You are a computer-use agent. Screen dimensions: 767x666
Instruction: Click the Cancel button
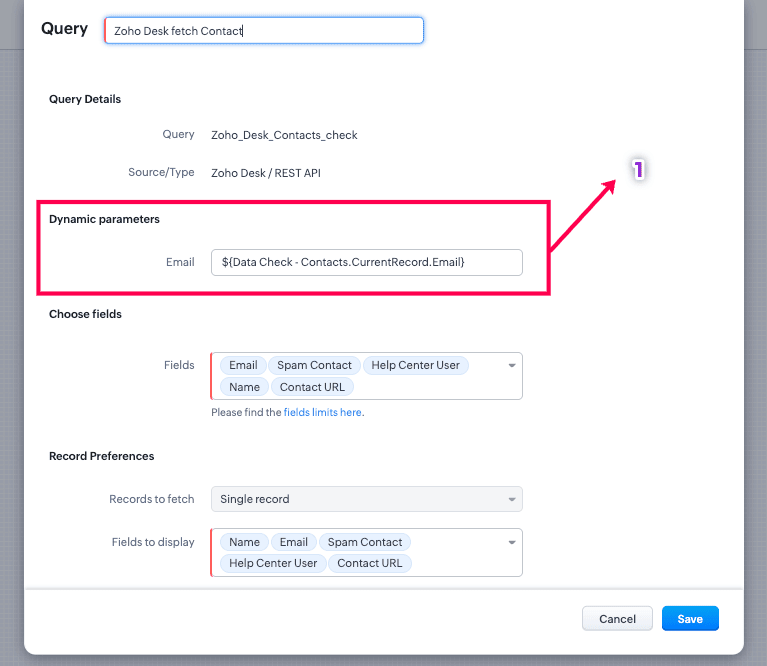coord(617,619)
